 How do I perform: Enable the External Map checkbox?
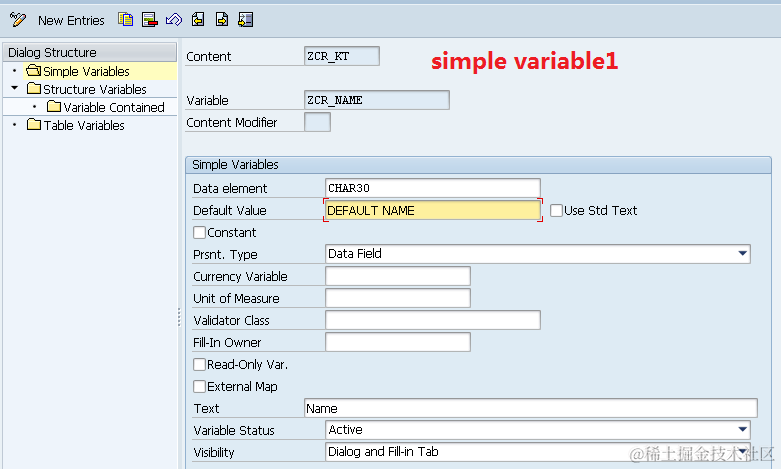pos(199,386)
